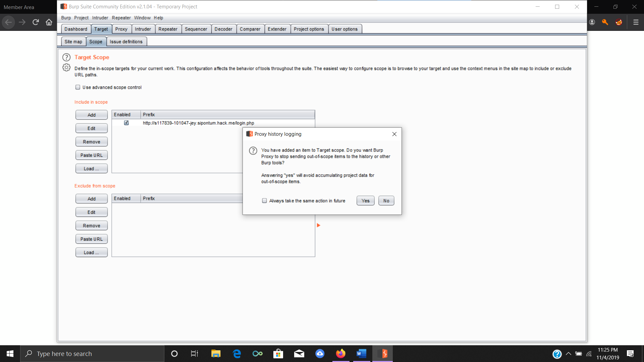Click Edit under Exclude from scope
Viewport: 644px width, 362px height.
tap(92, 212)
